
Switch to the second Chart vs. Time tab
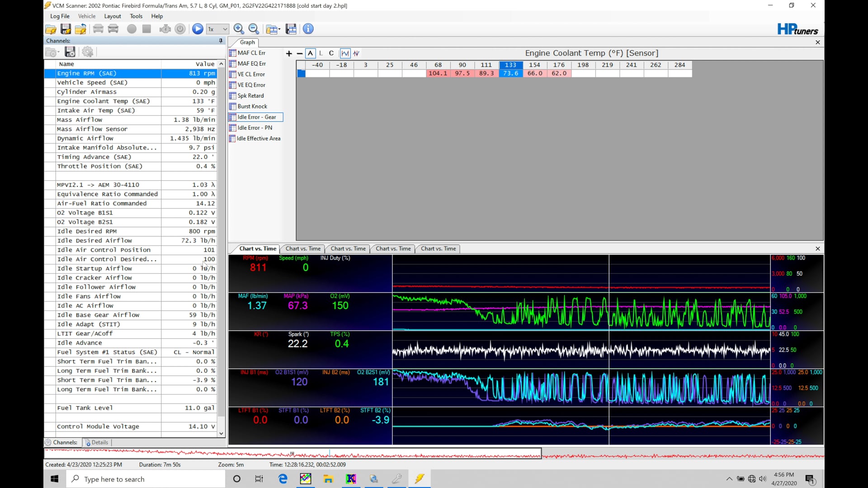pyautogui.click(x=302, y=249)
